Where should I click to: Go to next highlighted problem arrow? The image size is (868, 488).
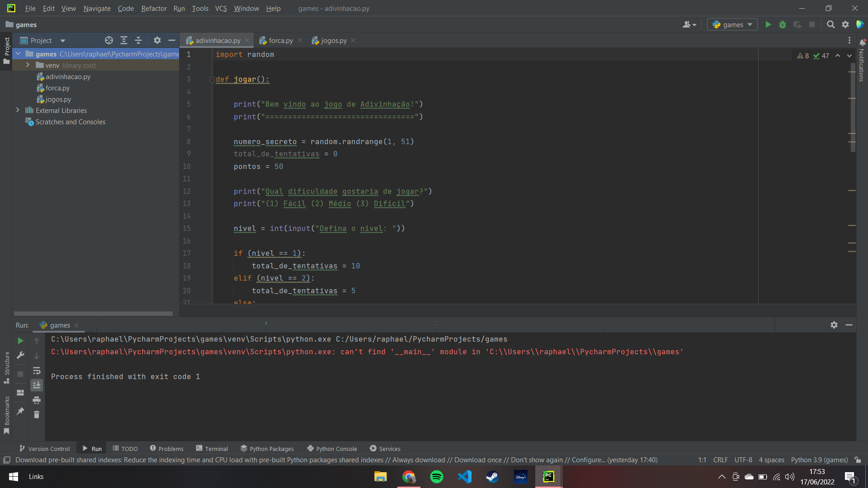tap(849, 56)
